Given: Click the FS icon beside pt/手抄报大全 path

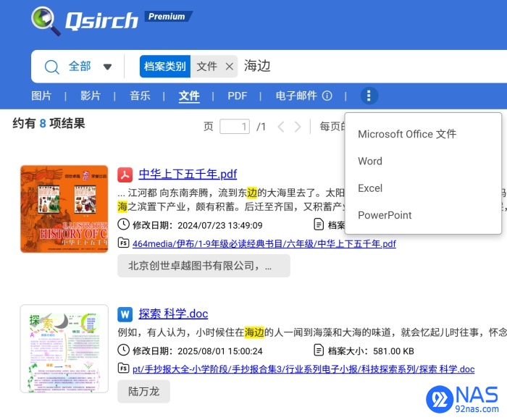Looking at the screenshot, I should [124, 369].
